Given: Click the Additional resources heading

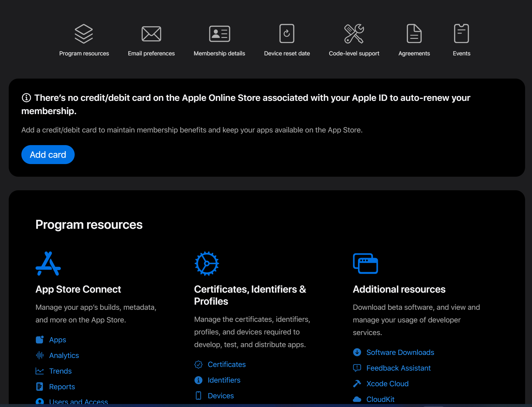Looking at the screenshot, I should point(399,289).
